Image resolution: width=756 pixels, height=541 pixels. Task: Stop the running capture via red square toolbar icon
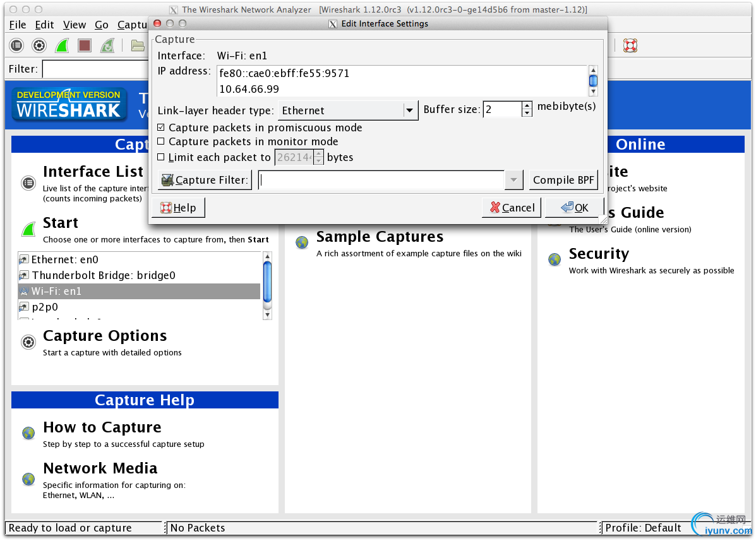(85, 45)
